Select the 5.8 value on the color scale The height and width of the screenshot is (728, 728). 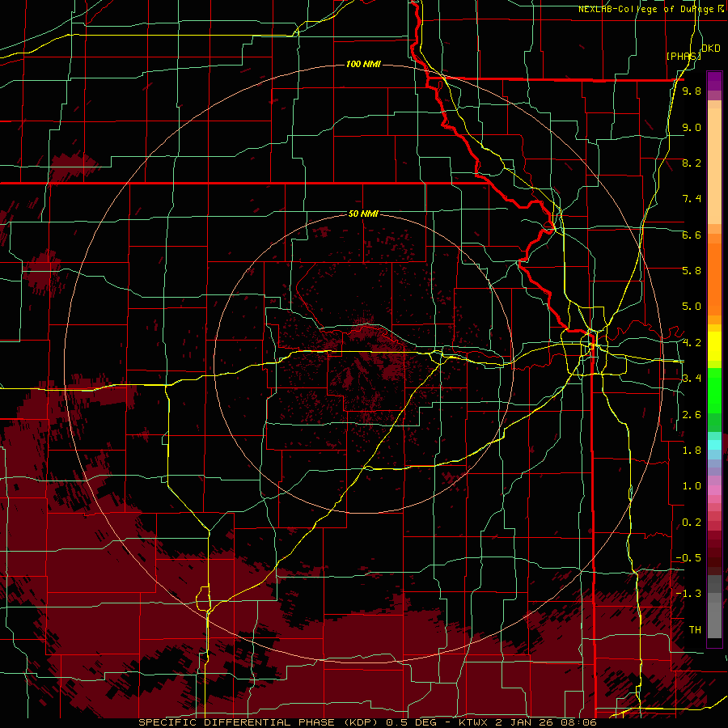(692, 271)
